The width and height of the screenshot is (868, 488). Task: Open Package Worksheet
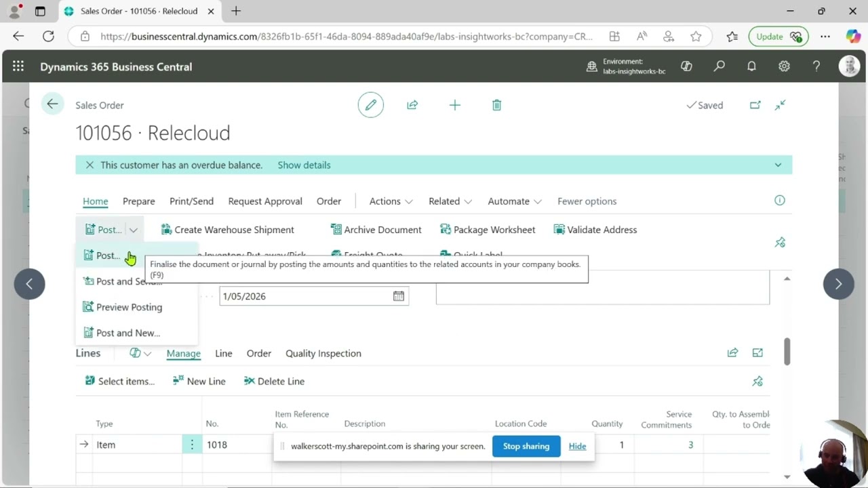pos(488,230)
